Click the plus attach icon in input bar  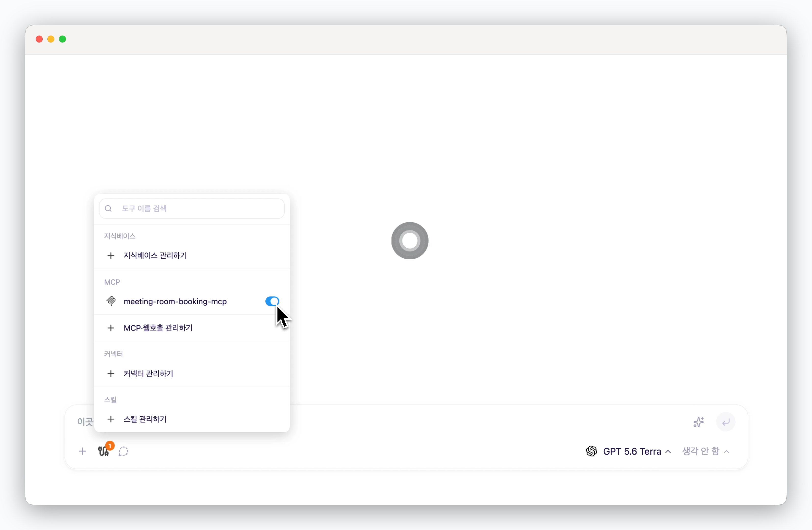tap(82, 451)
